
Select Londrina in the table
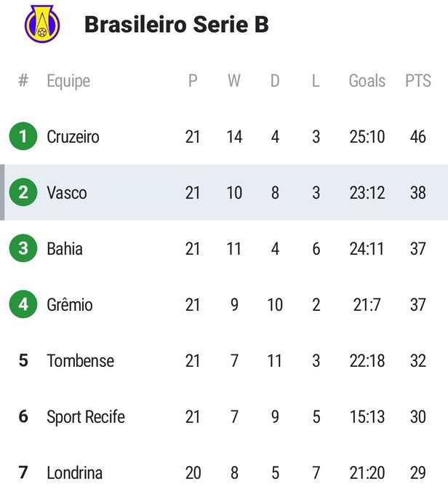74,473
